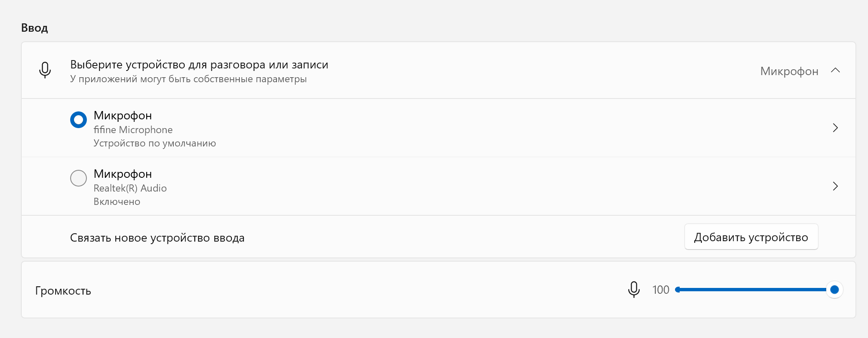Click "Связать новое устройство ввода" label

point(157,238)
